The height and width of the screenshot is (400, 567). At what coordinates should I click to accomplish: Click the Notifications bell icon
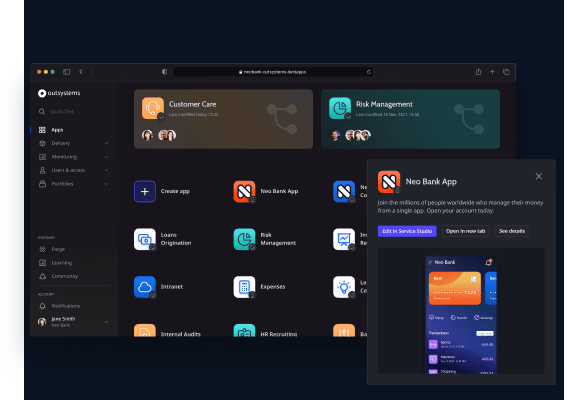point(42,306)
